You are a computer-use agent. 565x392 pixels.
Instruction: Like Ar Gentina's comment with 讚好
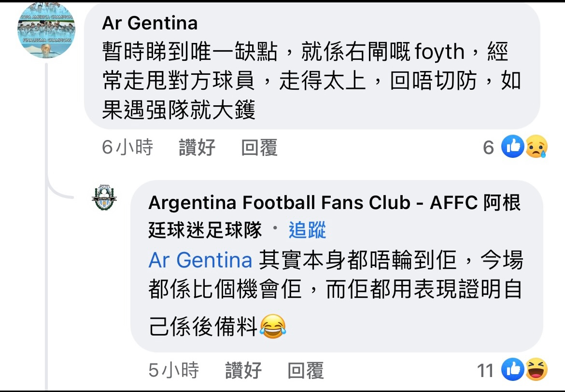point(195,148)
